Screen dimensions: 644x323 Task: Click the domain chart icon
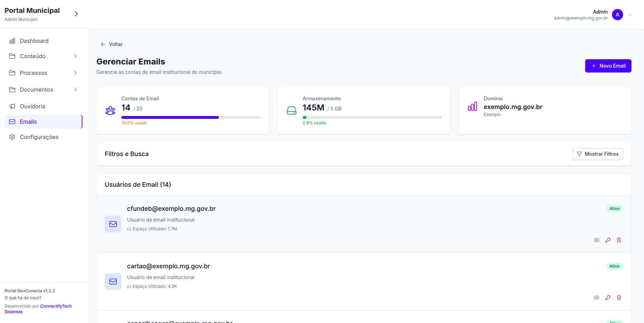(x=472, y=107)
